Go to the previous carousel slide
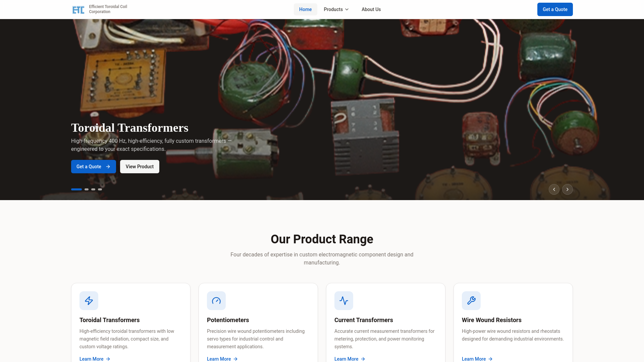The width and height of the screenshot is (644, 362). [554, 189]
